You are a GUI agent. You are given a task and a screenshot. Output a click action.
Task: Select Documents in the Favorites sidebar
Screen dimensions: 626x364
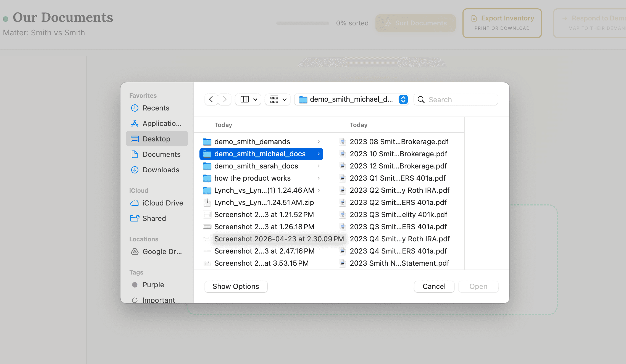click(x=162, y=154)
